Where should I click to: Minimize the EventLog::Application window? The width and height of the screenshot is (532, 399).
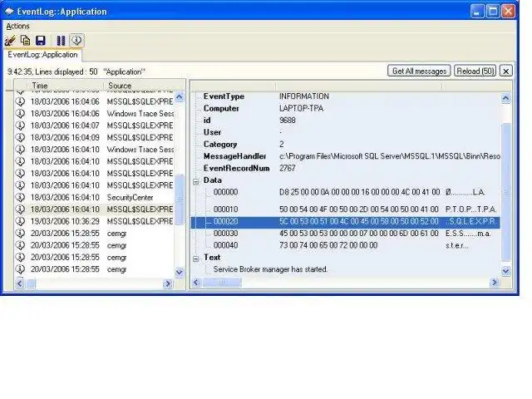pyautogui.click(x=477, y=12)
